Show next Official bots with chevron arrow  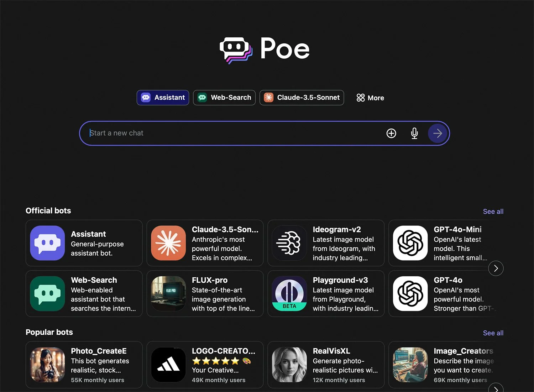click(x=496, y=268)
